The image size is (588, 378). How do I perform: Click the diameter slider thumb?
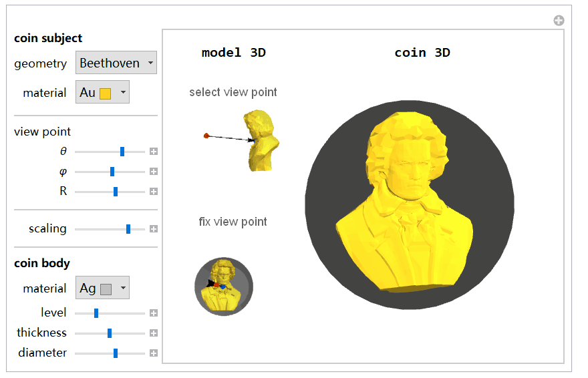(x=116, y=353)
